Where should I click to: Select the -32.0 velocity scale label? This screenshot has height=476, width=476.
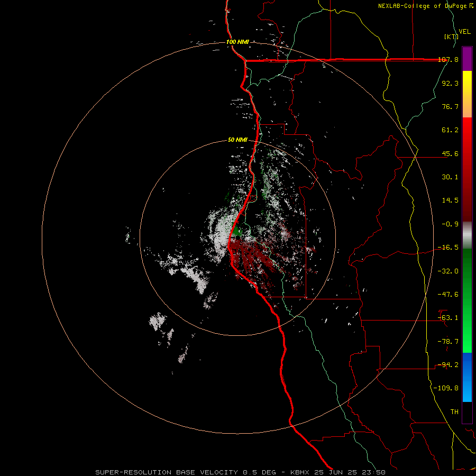(x=448, y=271)
